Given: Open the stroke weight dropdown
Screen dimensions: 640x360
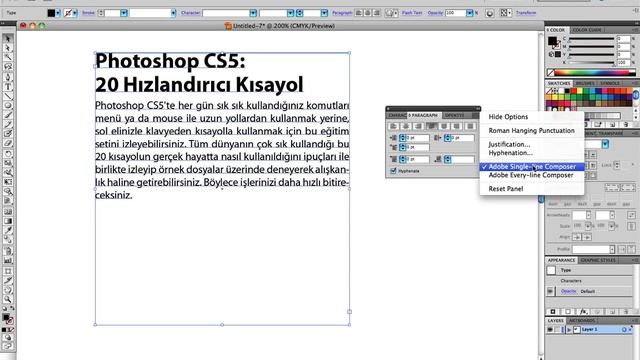Looking at the screenshot, I should [x=124, y=13].
